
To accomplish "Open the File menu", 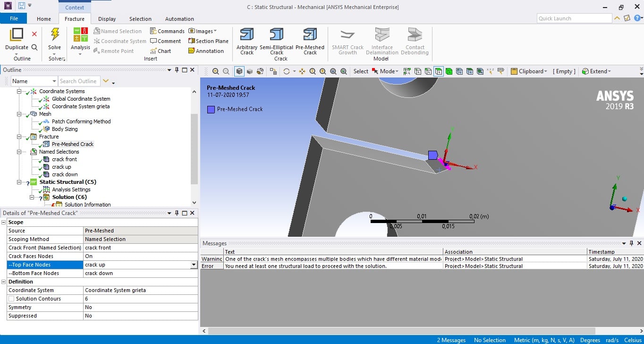I will [14, 18].
